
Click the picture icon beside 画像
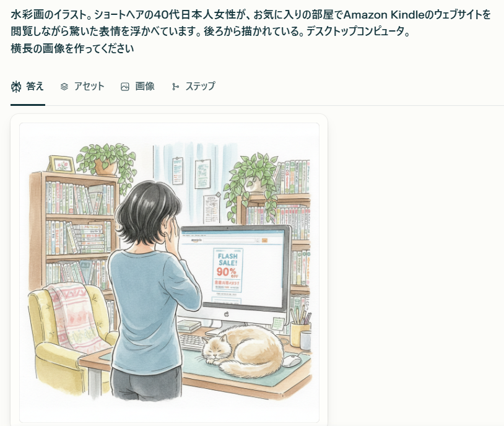(x=124, y=87)
